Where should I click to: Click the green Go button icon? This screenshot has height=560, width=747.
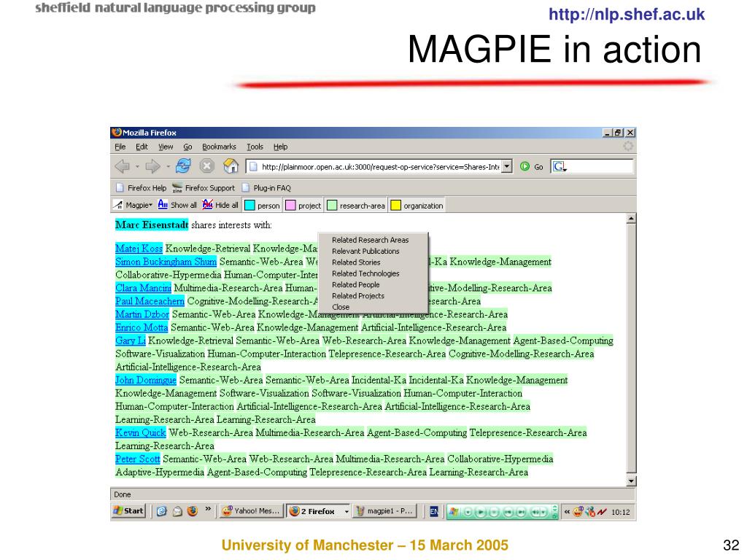[x=525, y=167]
